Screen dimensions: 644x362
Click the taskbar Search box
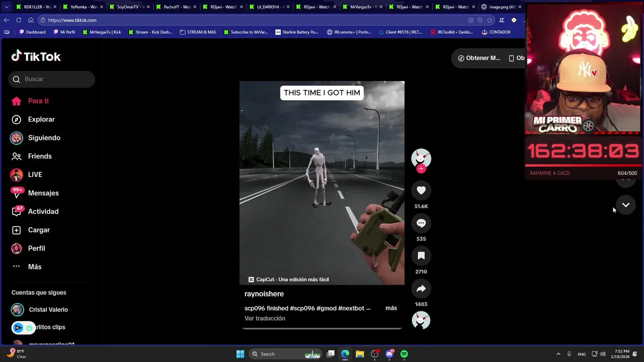coord(286,354)
